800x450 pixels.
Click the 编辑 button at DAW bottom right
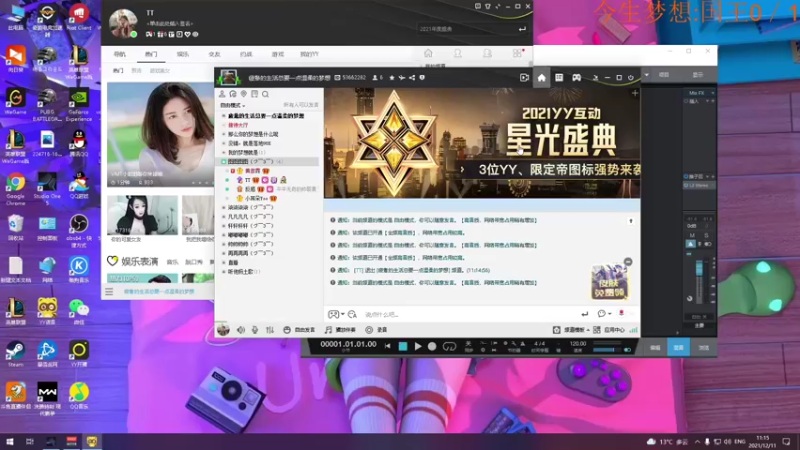coord(655,347)
